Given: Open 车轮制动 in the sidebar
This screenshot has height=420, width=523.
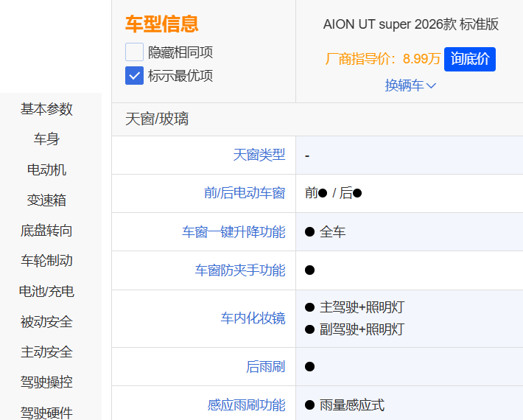Looking at the screenshot, I should coord(46,261).
